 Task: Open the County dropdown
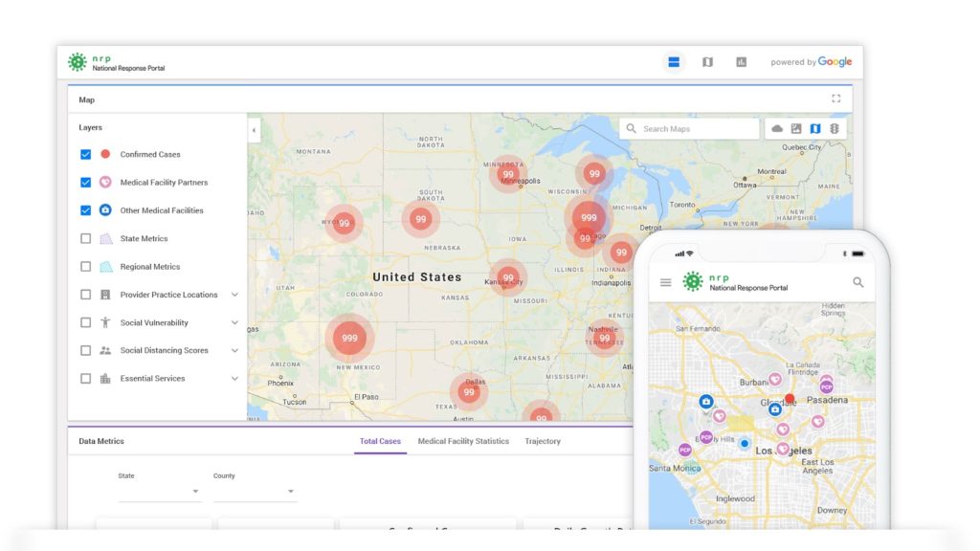pyautogui.click(x=255, y=492)
